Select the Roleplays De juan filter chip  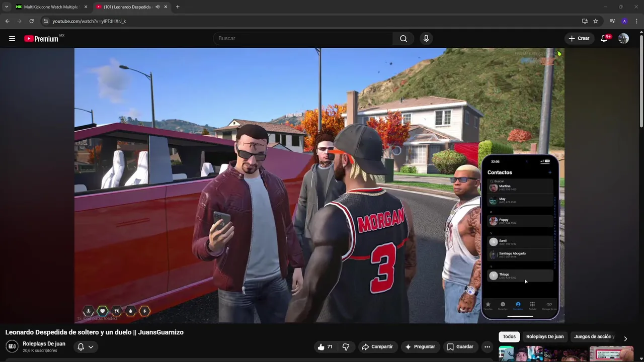coord(545,337)
